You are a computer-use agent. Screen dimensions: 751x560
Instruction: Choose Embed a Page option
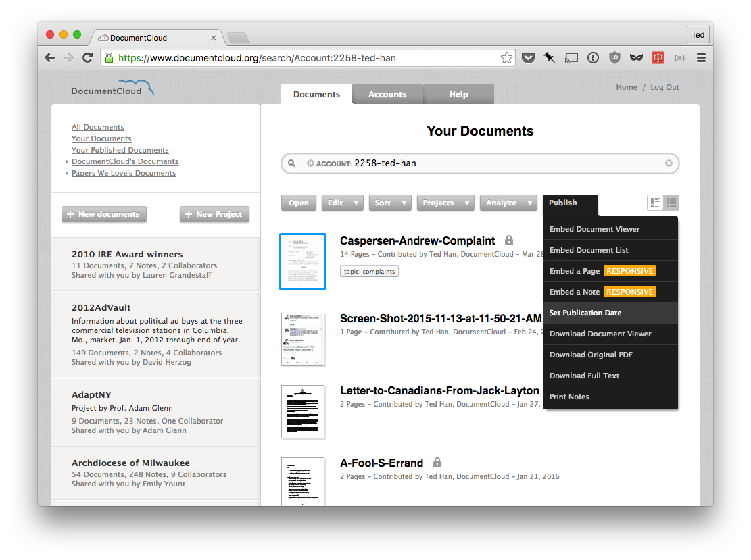[610, 271]
